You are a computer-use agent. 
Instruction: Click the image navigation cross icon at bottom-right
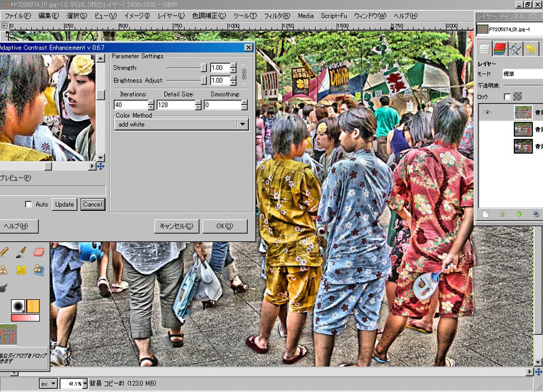[538, 372]
